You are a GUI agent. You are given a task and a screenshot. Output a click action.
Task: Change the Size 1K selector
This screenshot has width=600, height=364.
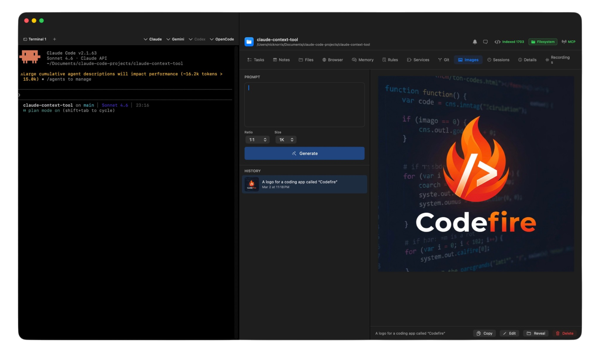click(286, 140)
